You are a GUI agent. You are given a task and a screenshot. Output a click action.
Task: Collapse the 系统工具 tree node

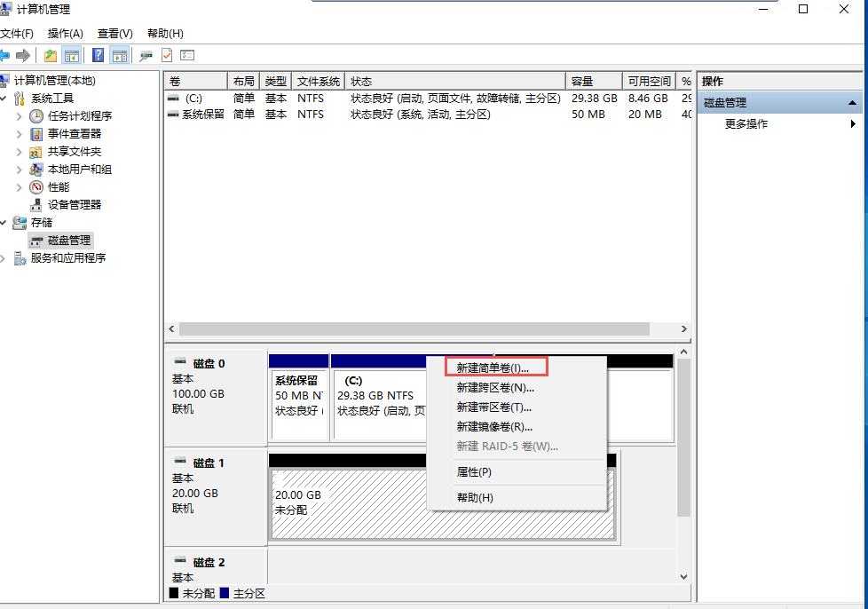point(5,99)
